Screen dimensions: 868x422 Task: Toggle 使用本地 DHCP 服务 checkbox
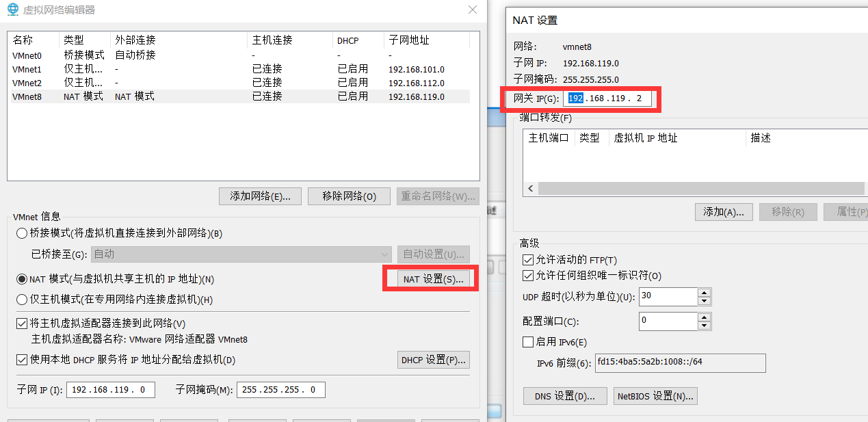21,360
